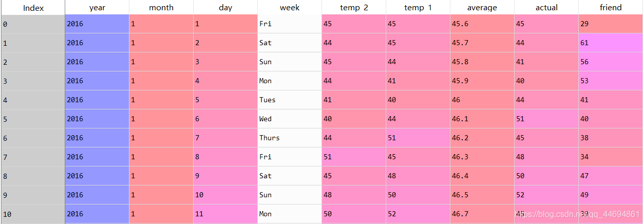Select row index 10
The height and width of the screenshot is (224, 644).
pyautogui.click(x=33, y=214)
